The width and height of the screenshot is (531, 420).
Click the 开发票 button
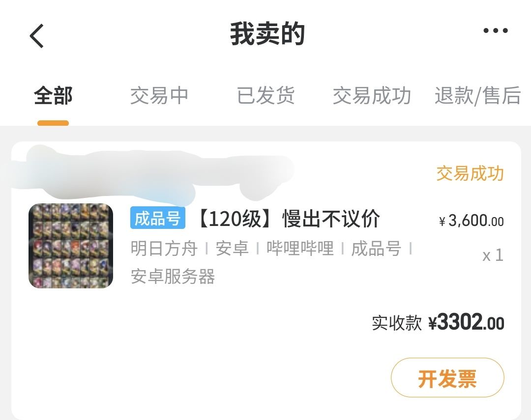click(x=447, y=377)
